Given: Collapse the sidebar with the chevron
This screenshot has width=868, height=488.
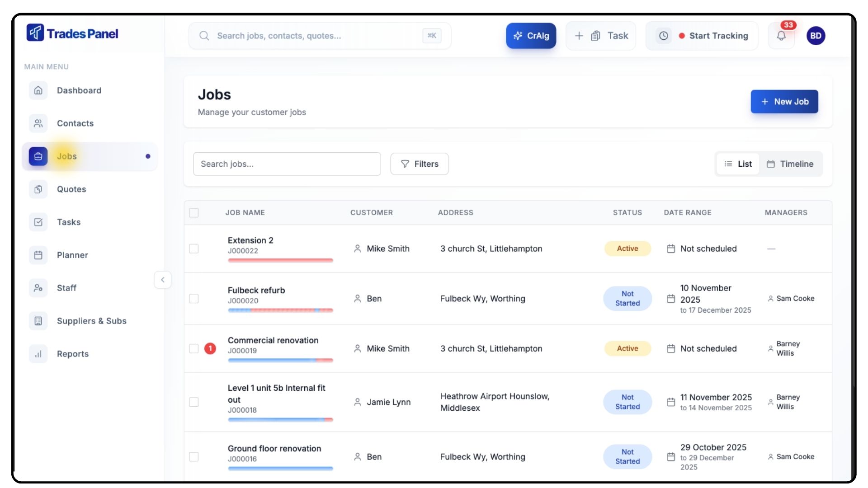Looking at the screenshot, I should tap(163, 280).
